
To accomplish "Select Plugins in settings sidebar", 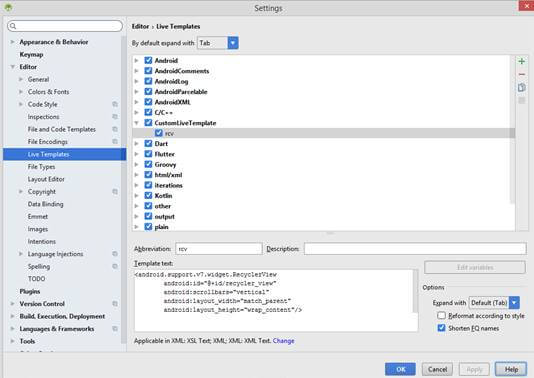I will (30, 291).
